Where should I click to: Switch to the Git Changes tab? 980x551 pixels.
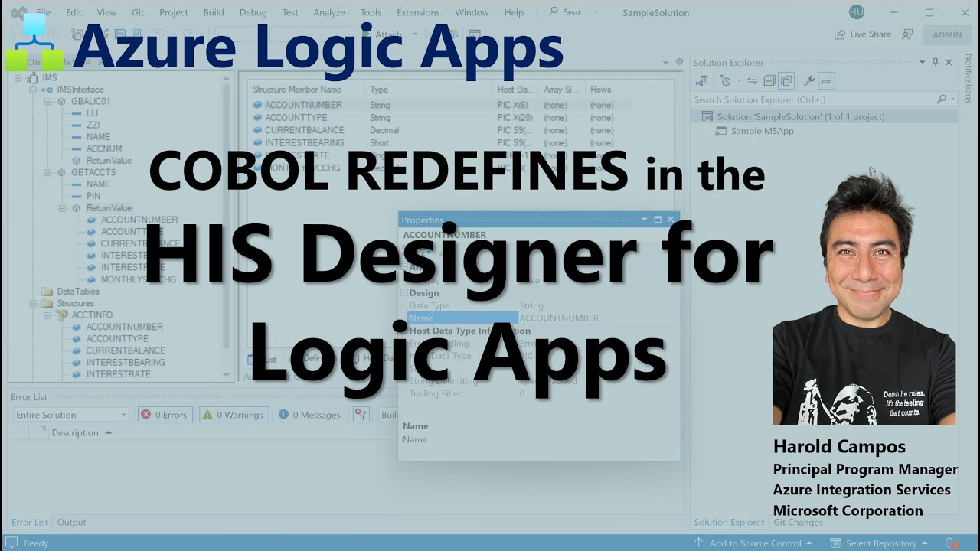click(x=798, y=523)
